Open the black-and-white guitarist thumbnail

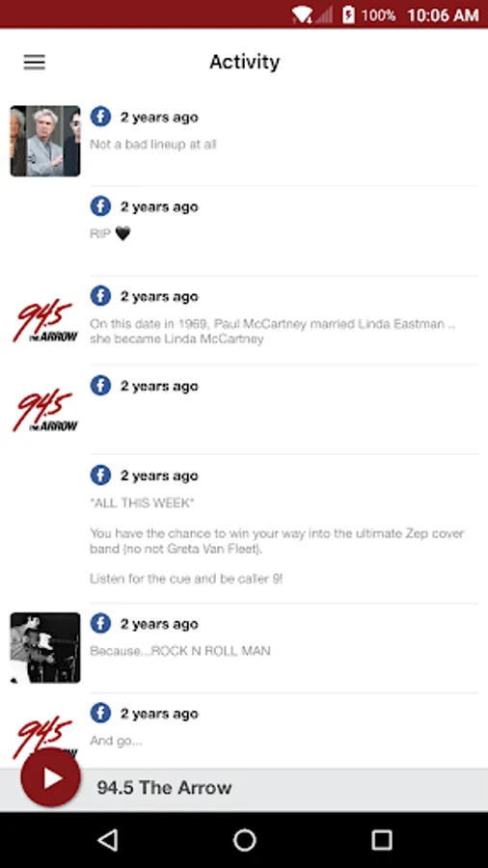point(45,648)
